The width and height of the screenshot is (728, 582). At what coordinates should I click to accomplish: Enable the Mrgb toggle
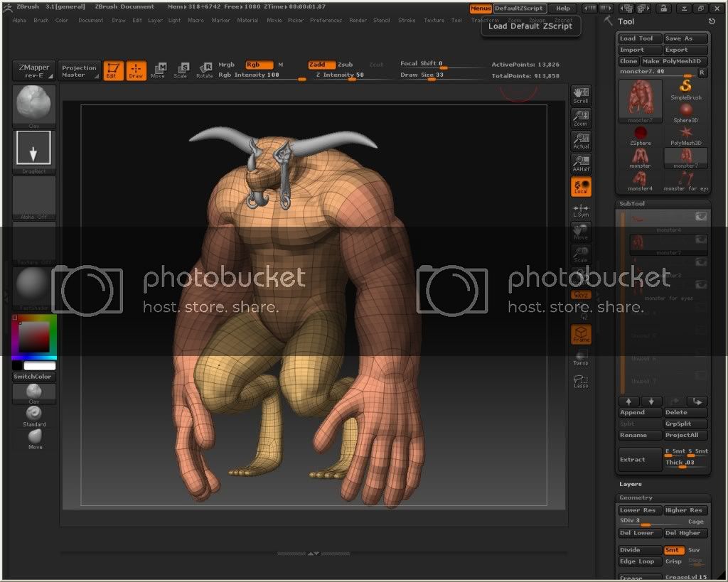[x=227, y=65]
